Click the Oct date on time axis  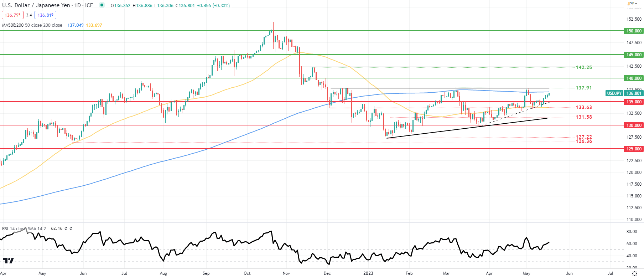[247, 273]
